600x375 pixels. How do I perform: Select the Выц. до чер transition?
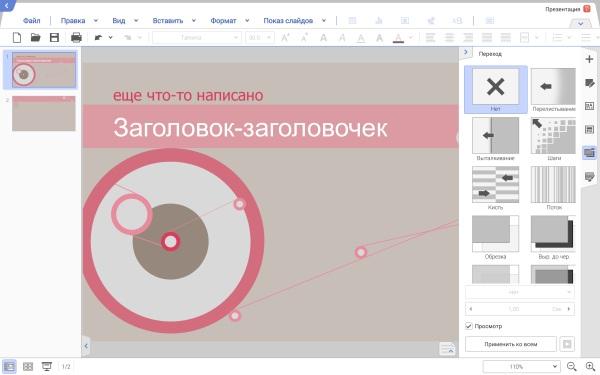553,238
